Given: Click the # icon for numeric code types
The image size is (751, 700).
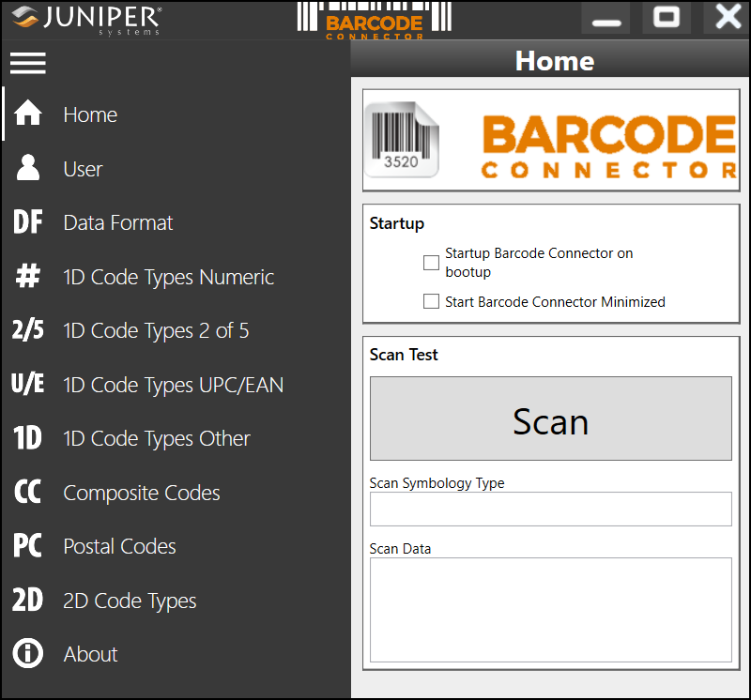Looking at the screenshot, I should (26, 276).
